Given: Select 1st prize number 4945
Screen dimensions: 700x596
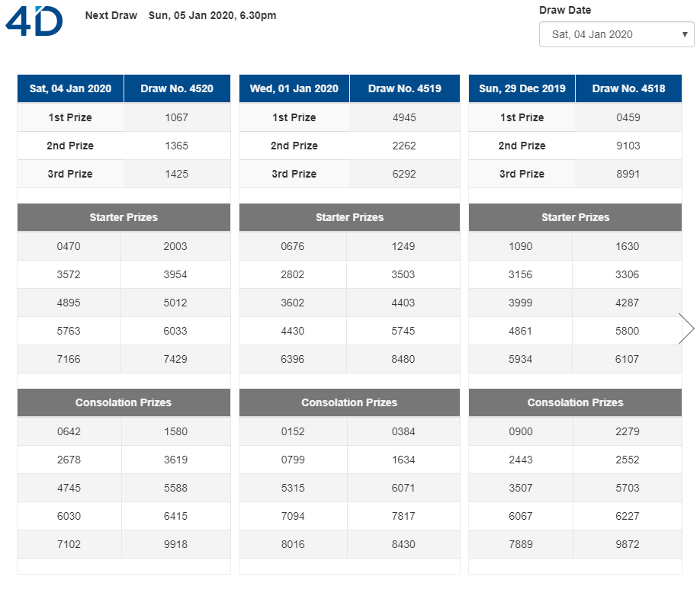Looking at the screenshot, I should coord(404,117).
